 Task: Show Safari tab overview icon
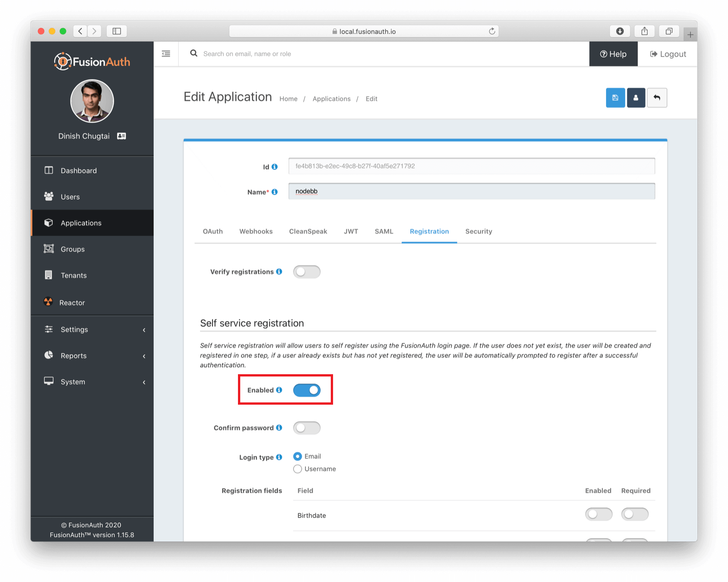pos(669,31)
